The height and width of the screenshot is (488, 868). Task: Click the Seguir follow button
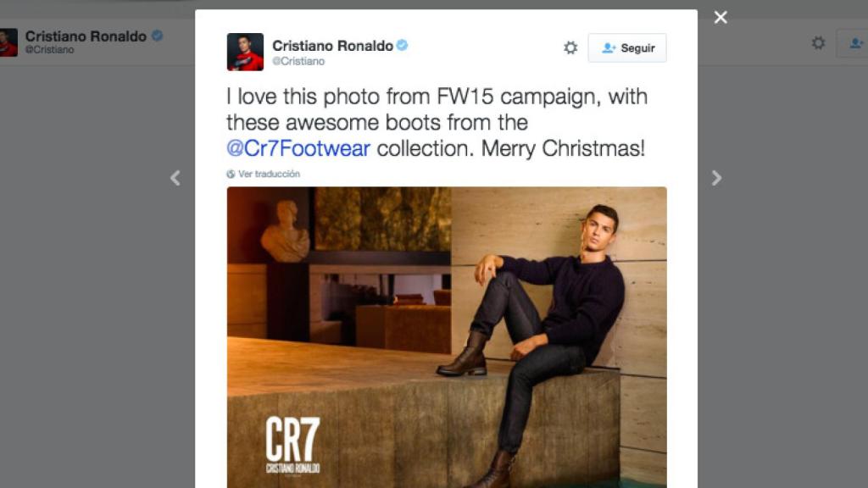(627, 48)
